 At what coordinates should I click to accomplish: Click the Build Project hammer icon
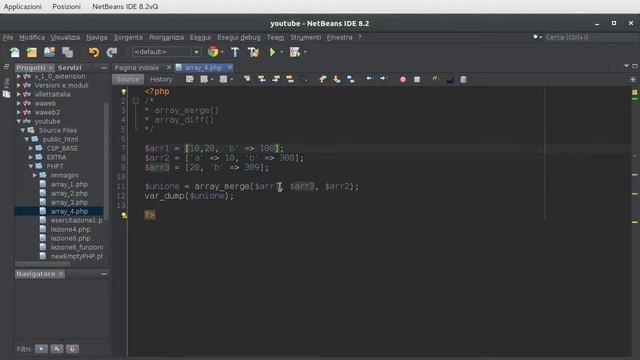pyautogui.click(x=235, y=52)
